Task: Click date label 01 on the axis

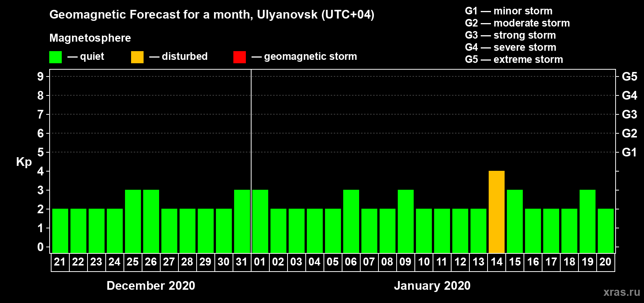Action: (260, 262)
